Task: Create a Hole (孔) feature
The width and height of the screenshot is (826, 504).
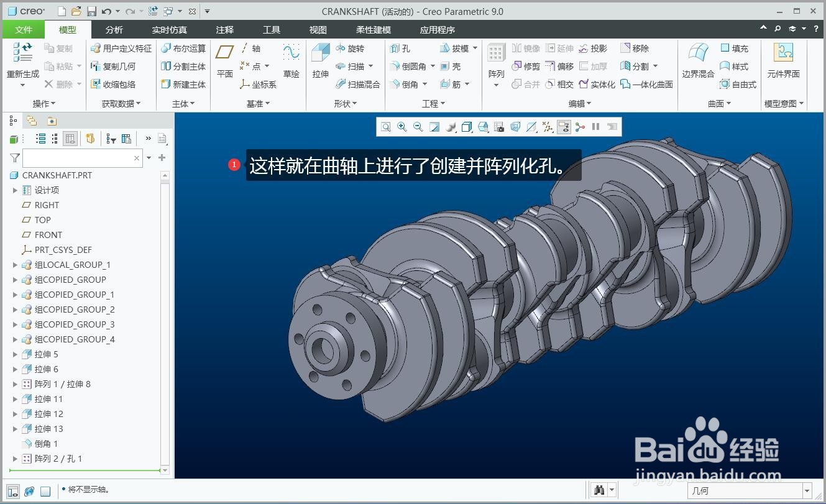Action: pos(400,48)
